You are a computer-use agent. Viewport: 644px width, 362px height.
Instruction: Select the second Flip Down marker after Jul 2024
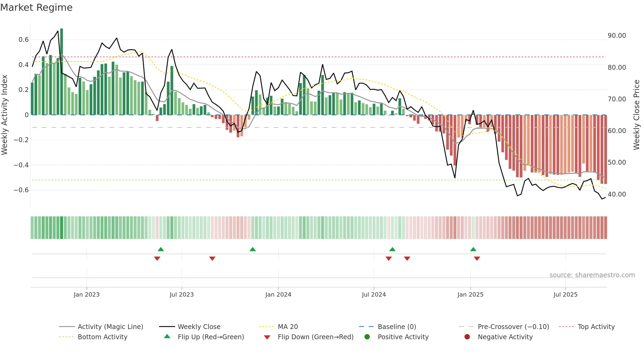pos(407,258)
